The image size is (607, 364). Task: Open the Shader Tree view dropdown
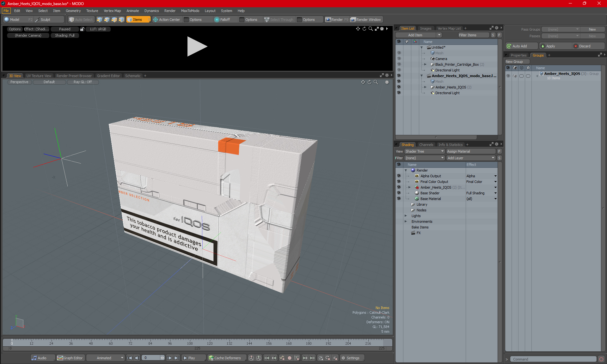click(x=425, y=151)
